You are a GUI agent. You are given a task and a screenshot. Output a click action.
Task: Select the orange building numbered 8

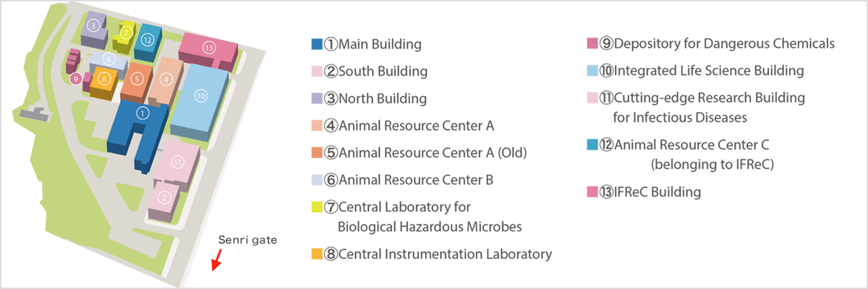tap(104, 78)
